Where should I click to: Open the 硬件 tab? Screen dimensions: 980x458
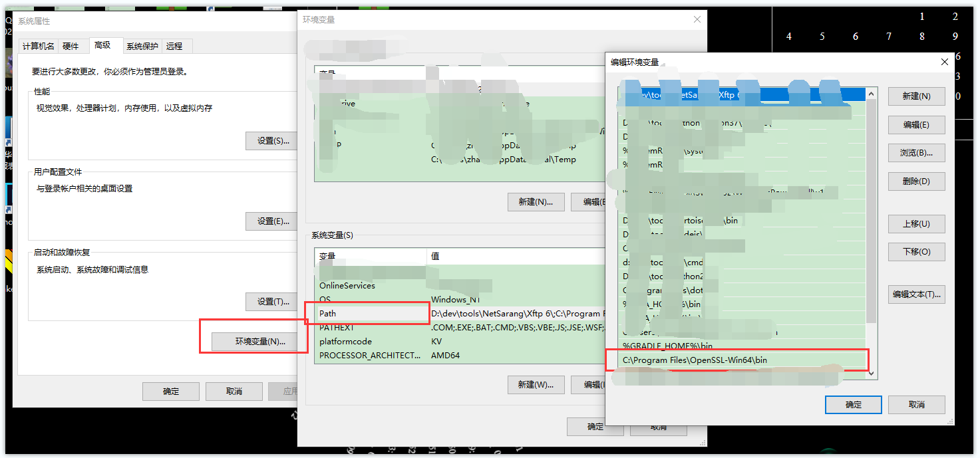click(71, 46)
